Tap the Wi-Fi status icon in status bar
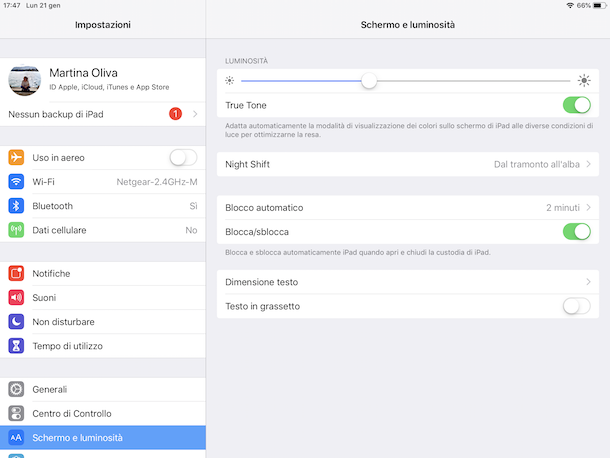The height and width of the screenshot is (458, 610). pyautogui.click(x=570, y=5)
